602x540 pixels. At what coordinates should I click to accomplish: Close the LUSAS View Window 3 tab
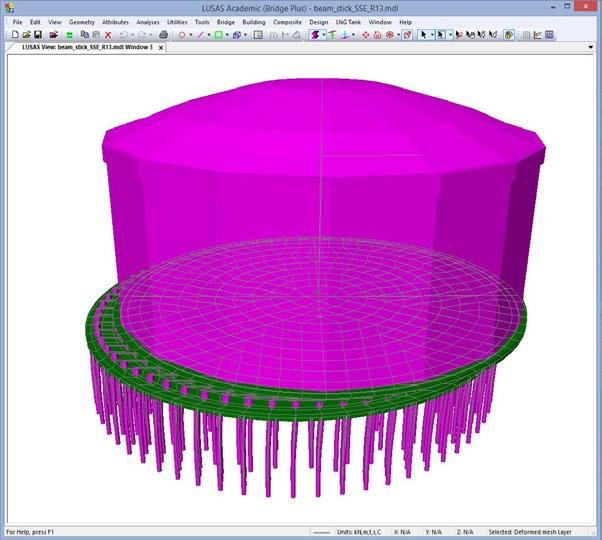point(161,48)
